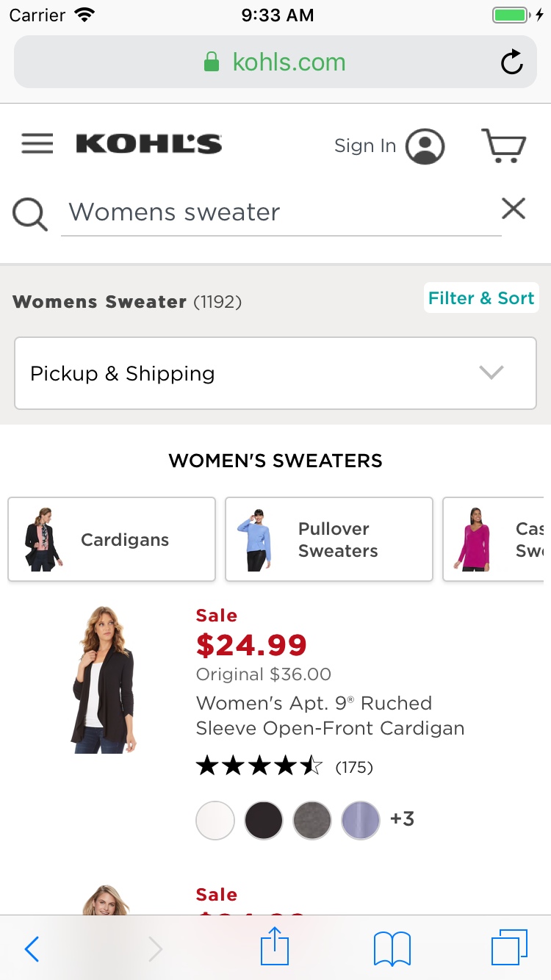Show open Safari tabs
This screenshot has width=551, height=980.
click(x=509, y=948)
